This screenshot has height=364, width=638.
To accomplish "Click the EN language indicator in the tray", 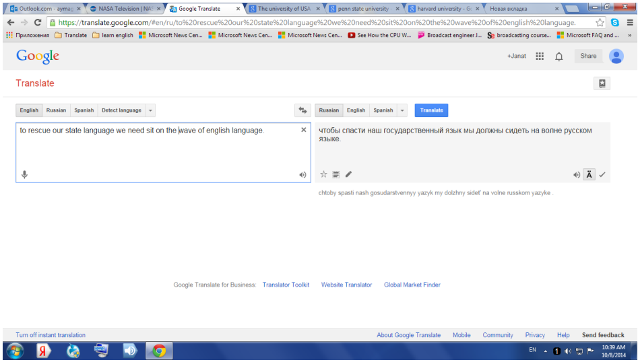I will (532, 350).
